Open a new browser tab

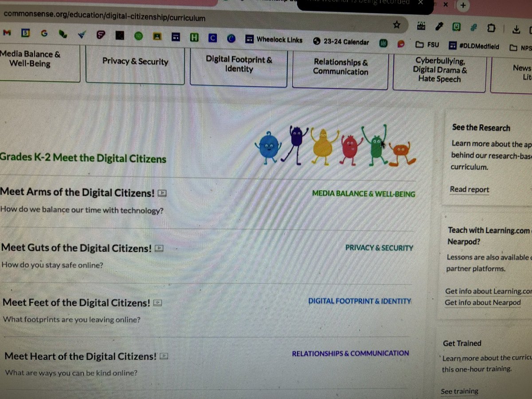click(463, 5)
